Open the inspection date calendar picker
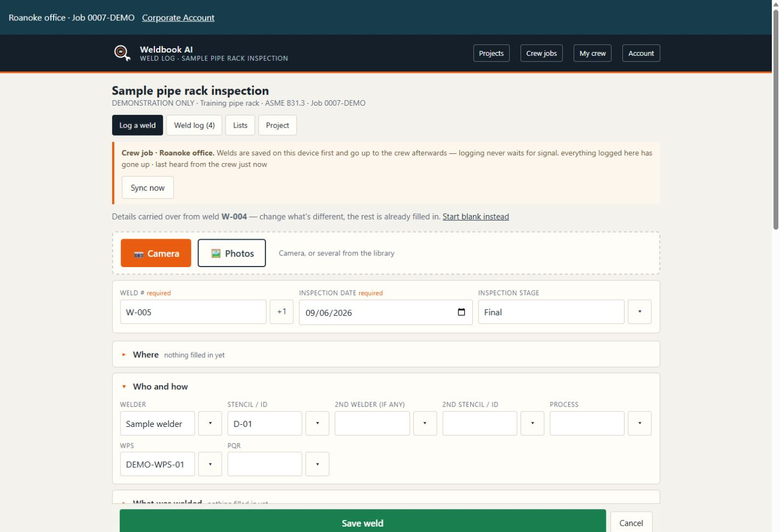 point(461,312)
